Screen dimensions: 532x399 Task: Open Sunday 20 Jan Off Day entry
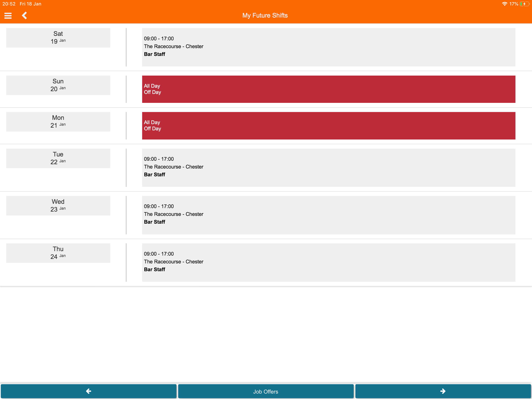328,89
